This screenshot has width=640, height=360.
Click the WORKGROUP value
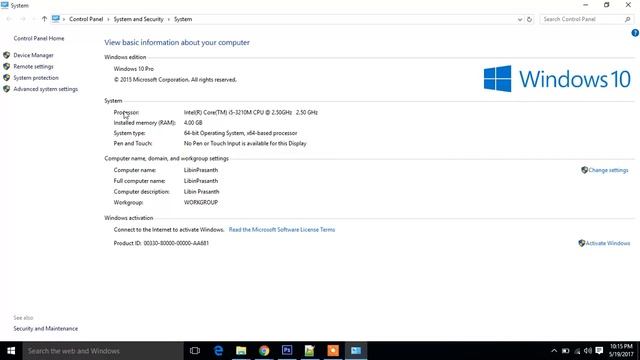(x=201, y=202)
